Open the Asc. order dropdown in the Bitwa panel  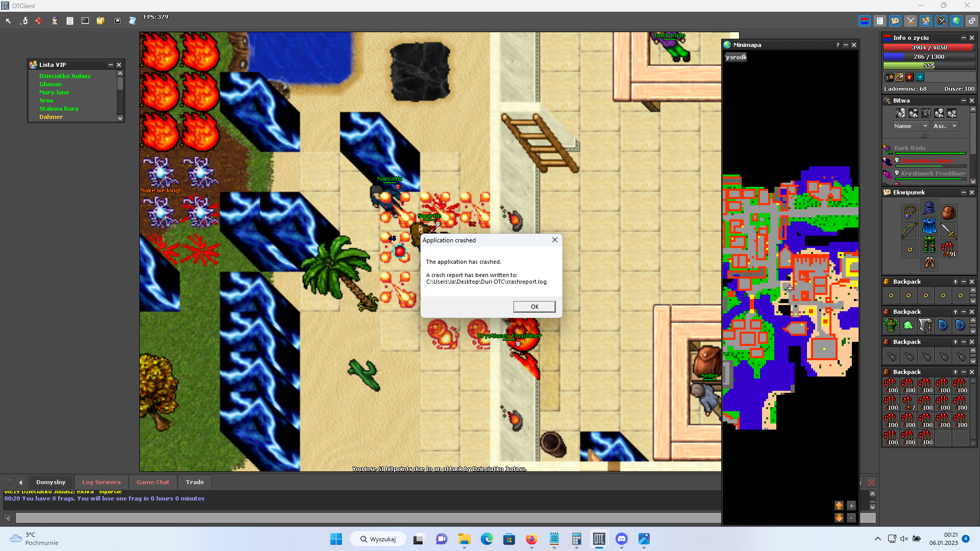point(945,126)
